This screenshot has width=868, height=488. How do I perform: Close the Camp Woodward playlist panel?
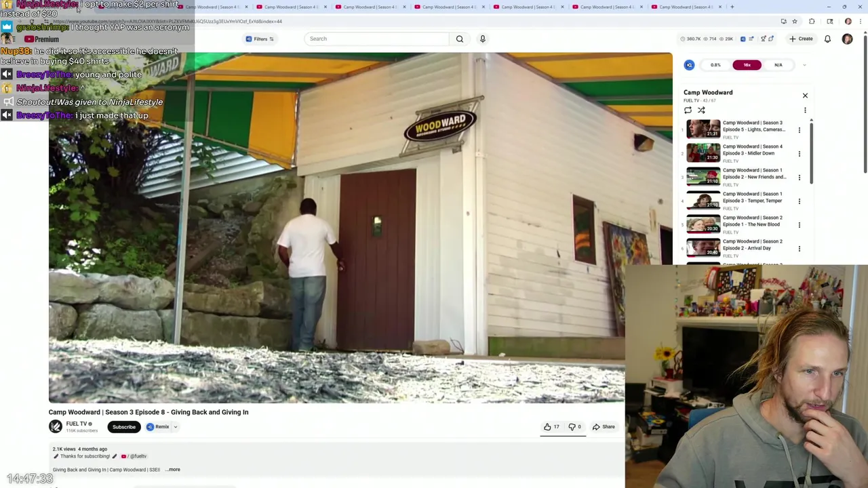click(805, 96)
